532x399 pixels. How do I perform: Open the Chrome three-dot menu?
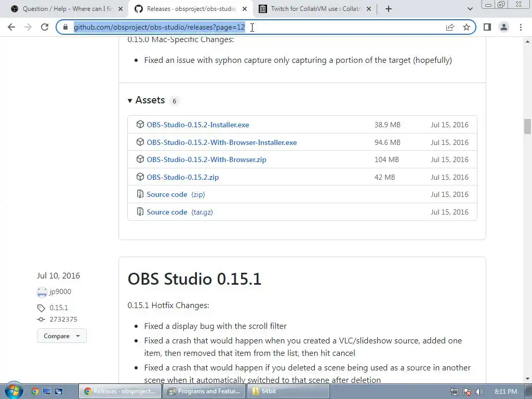coord(521,27)
